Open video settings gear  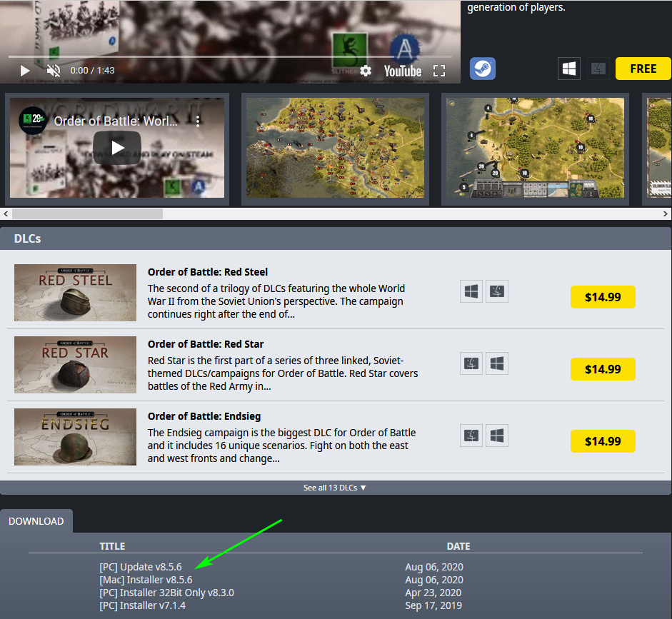[x=366, y=71]
